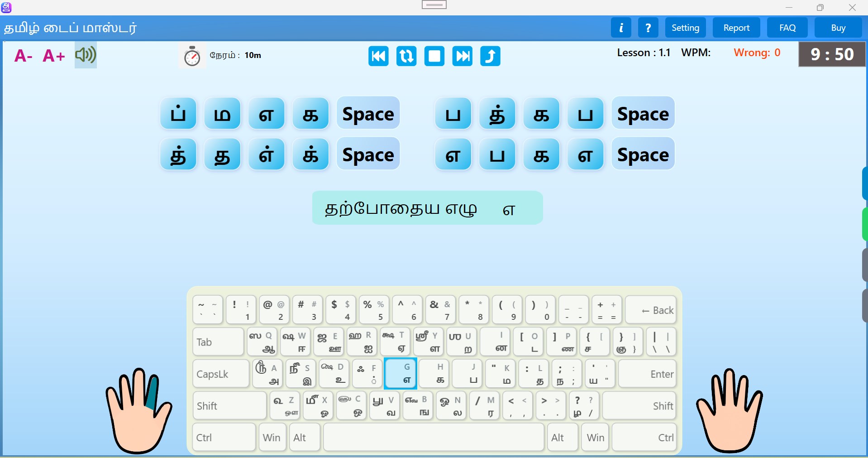Click the highlighted G key on the keyboard
The height and width of the screenshot is (458, 868).
pos(401,373)
